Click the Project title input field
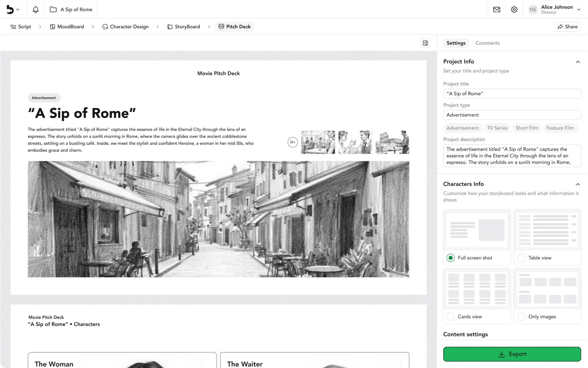 click(x=512, y=94)
